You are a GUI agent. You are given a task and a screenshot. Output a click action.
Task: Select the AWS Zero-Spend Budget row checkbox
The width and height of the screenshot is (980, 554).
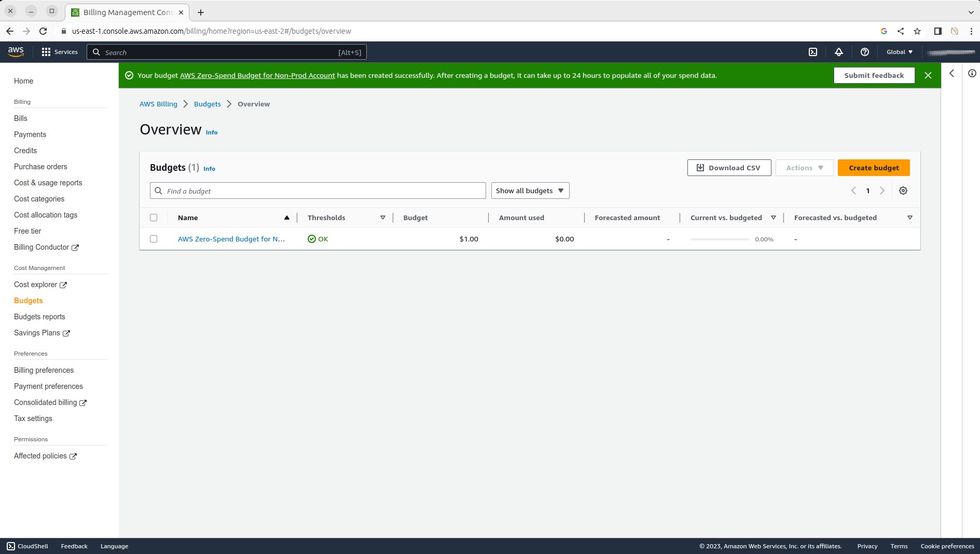154,239
